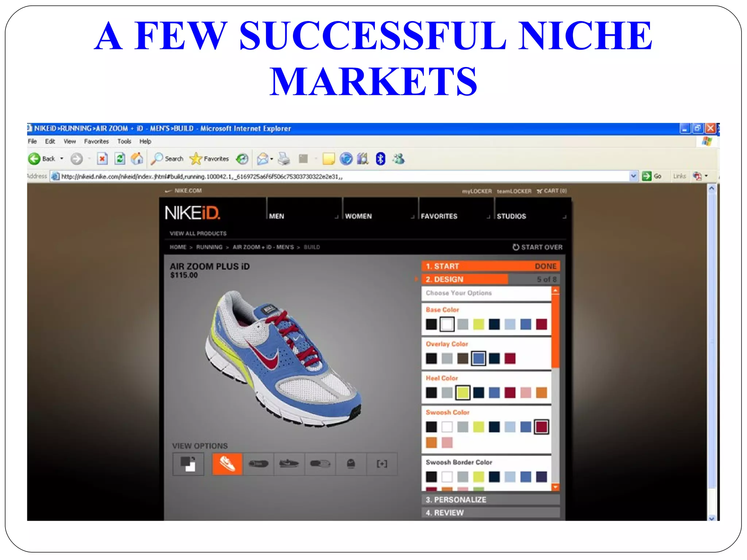Open the Help menu
The image size is (747, 560).
145,141
